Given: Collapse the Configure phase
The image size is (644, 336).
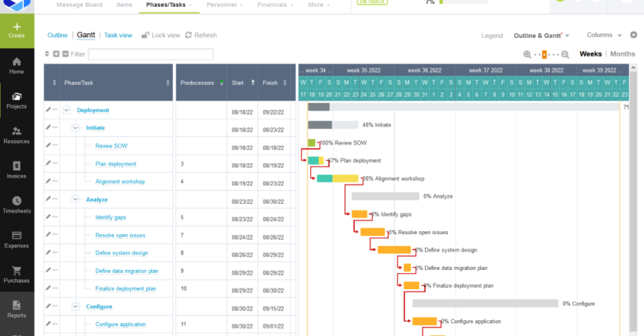Looking at the screenshot, I should [75, 306].
